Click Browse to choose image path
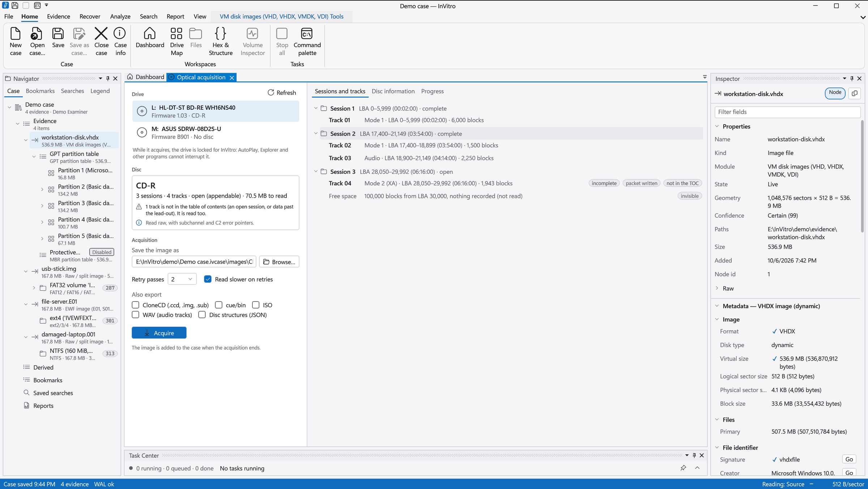This screenshot has height=489, width=868. coord(279,262)
